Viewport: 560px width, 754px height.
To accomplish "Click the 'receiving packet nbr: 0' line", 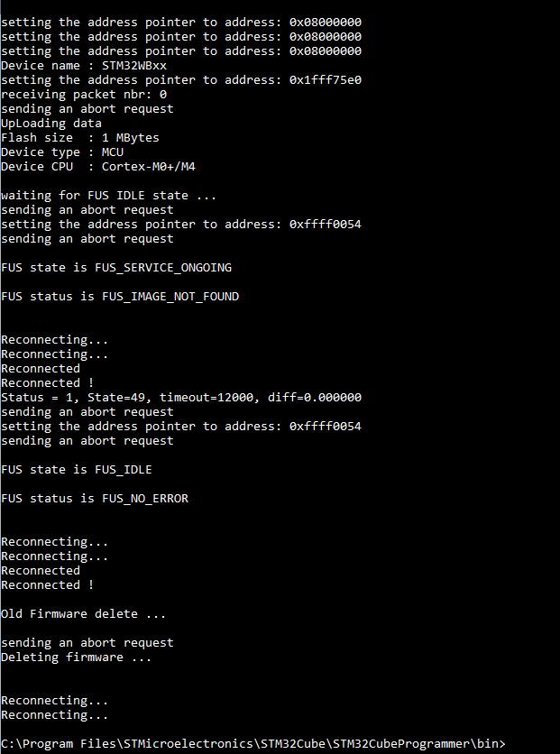I will click(x=84, y=94).
